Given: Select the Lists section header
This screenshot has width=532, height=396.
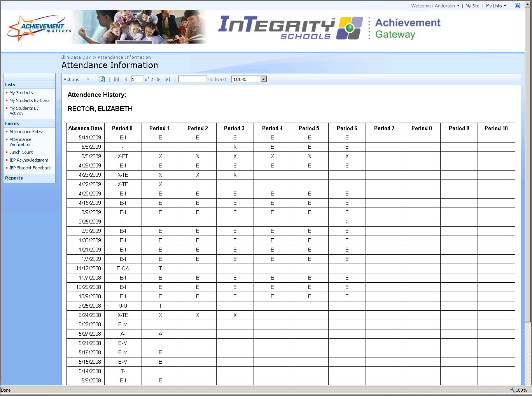Looking at the screenshot, I should pyautogui.click(x=29, y=84).
